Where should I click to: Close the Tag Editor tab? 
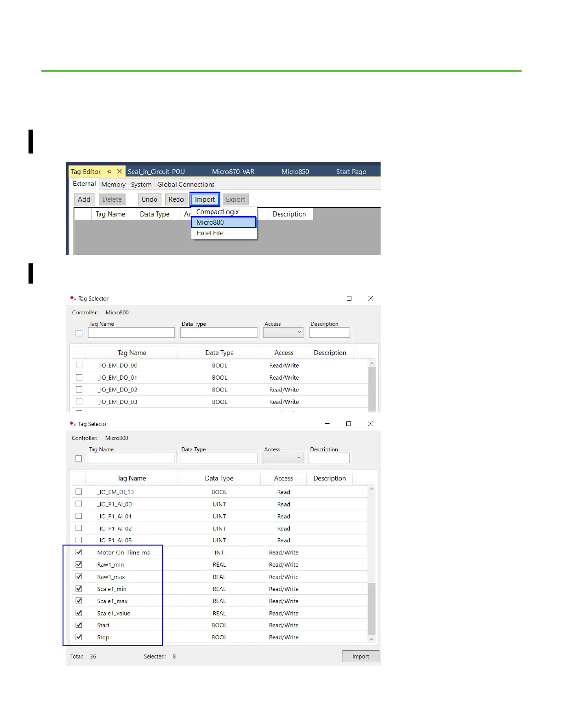coord(120,171)
